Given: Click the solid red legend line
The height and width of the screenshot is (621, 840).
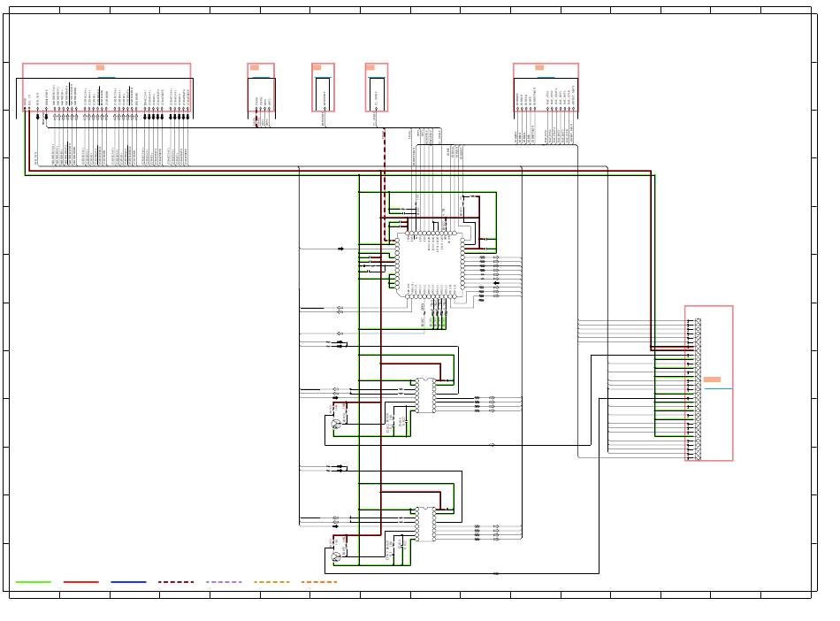Looking at the screenshot, I should click(80, 582).
